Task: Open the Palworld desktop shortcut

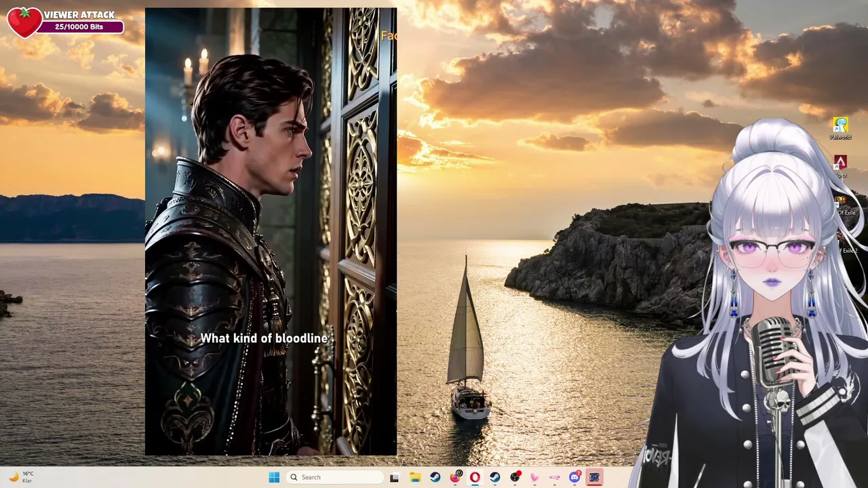Action: (x=840, y=128)
